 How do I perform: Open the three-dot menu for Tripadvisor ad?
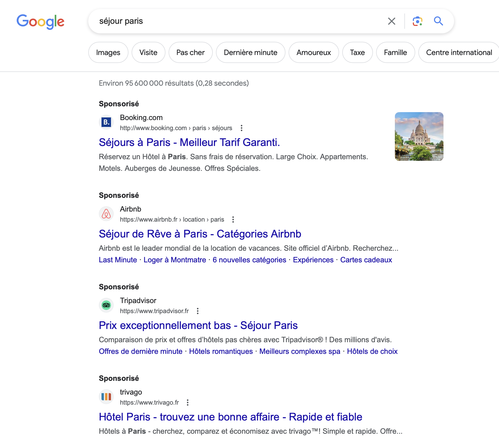pyautogui.click(x=197, y=311)
